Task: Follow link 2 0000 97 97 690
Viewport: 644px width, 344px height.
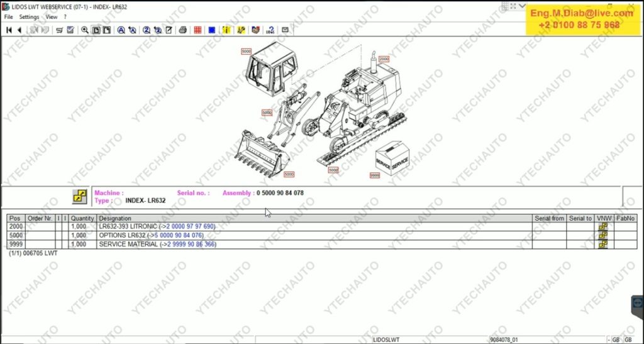Action: coord(190,226)
